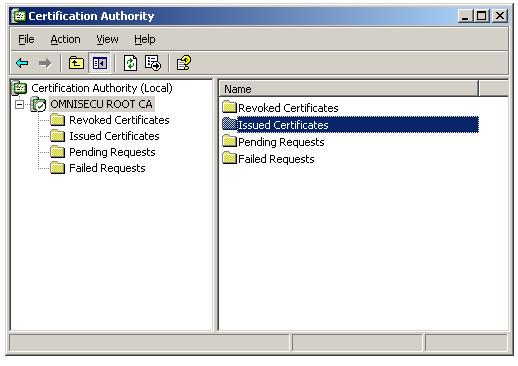Close the Certification Authority window
The image size is (518, 366).
point(500,16)
